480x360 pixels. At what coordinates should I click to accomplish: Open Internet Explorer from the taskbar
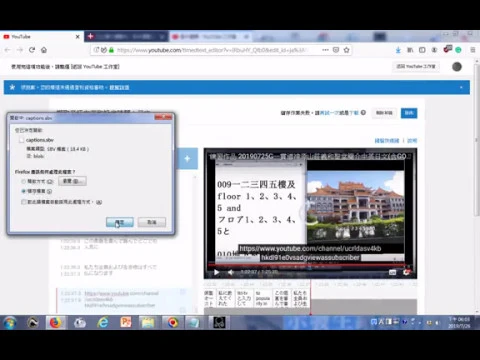[x=103, y=322]
